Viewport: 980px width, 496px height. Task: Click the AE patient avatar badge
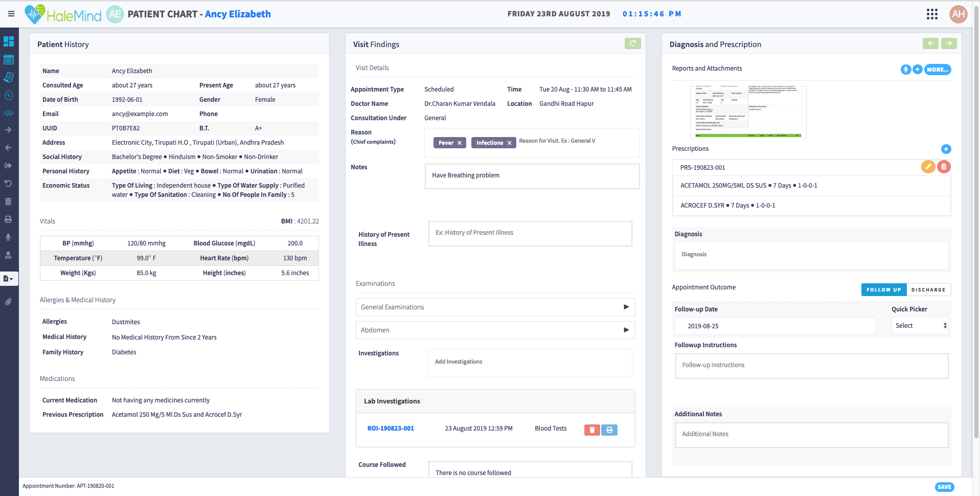[x=115, y=14]
